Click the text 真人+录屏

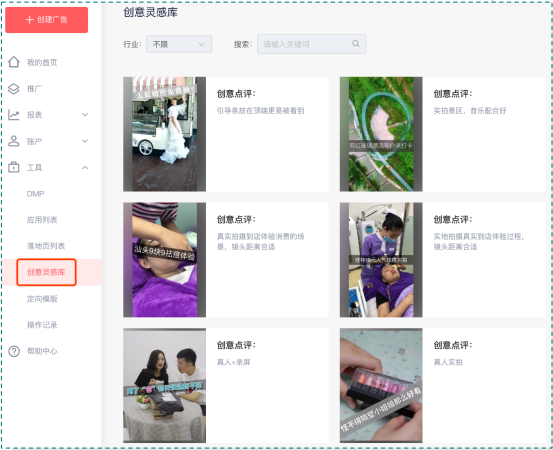tap(233, 362)
